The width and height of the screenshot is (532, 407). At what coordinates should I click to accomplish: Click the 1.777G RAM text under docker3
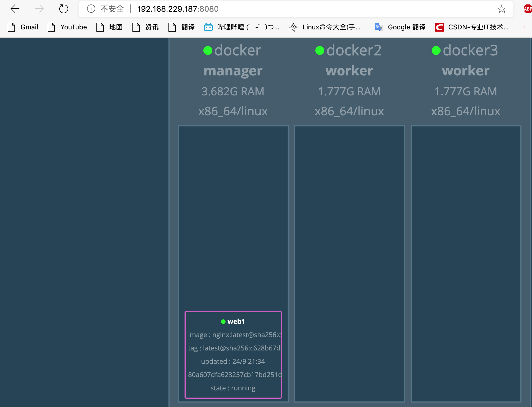click(x=466, y=91)
